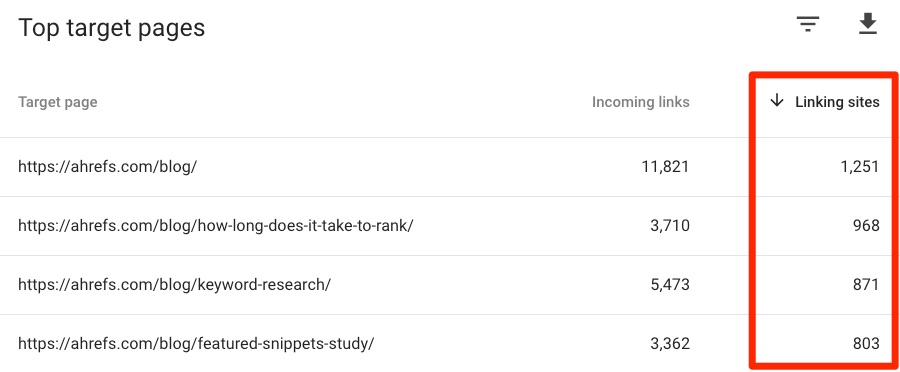The image size is (900, 372).
Task: Click the Top target pages heading
Action: [x=111, y=28]
